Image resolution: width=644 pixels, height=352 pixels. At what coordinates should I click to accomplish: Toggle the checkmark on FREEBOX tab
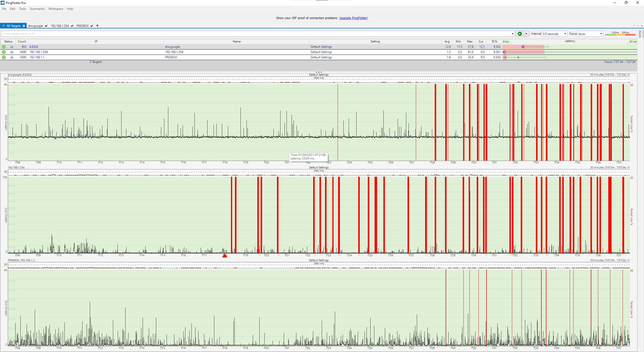(92, 26)
